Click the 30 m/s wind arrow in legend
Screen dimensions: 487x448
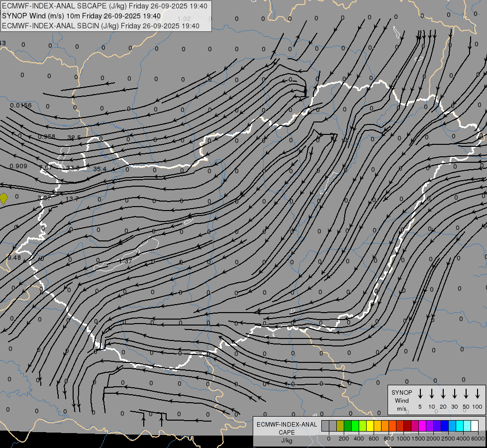coord(455,394)
